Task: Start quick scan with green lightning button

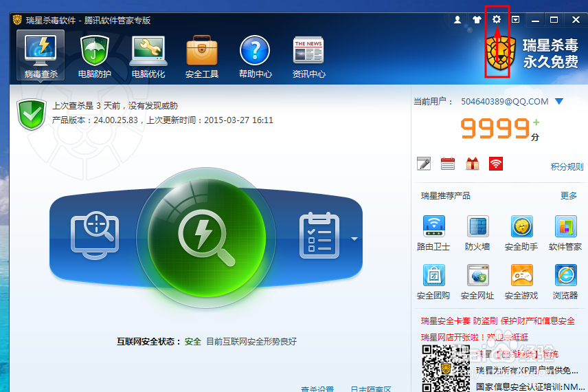Action: coord(206,238)
